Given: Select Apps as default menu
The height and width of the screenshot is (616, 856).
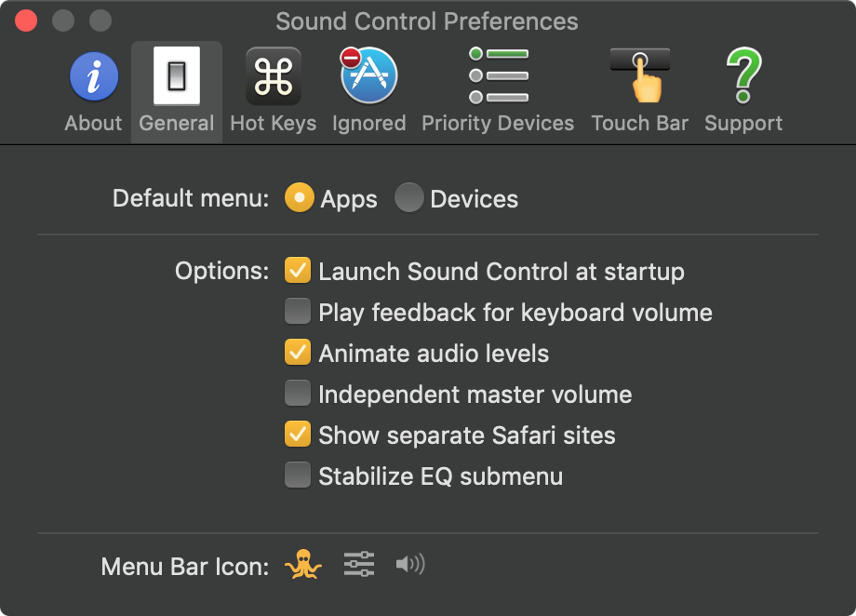Looking at the screenshot, I should point(299,198).
